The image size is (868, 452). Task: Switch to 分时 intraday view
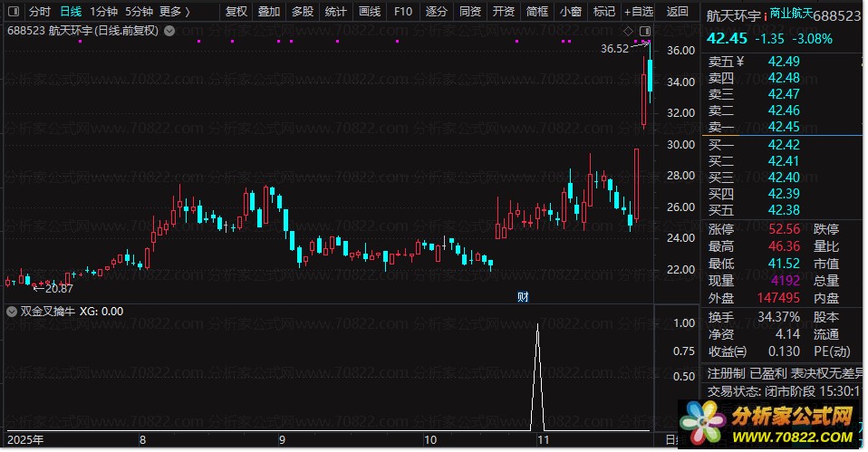(x=40, y=11)
